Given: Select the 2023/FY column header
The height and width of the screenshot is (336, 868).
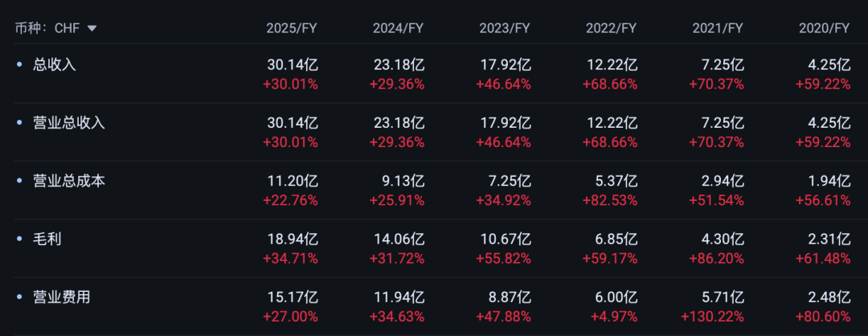Looking at the screenshot, I should point(505,28).
